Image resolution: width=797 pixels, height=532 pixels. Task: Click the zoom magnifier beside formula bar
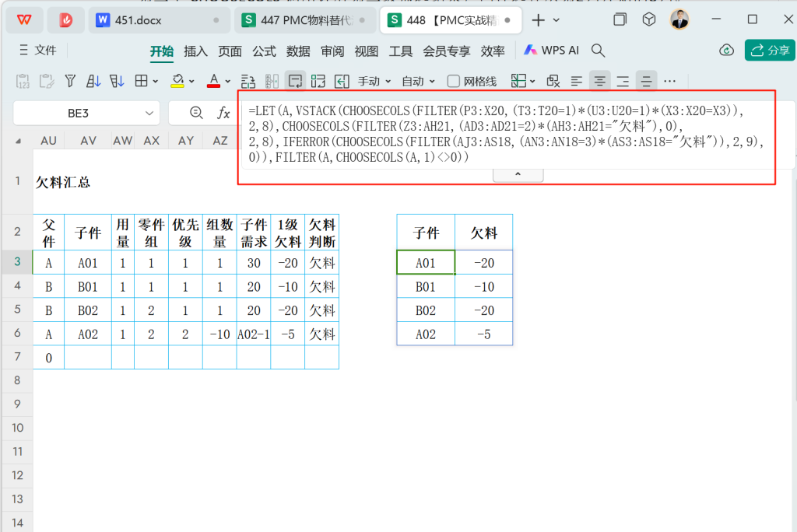196,113
